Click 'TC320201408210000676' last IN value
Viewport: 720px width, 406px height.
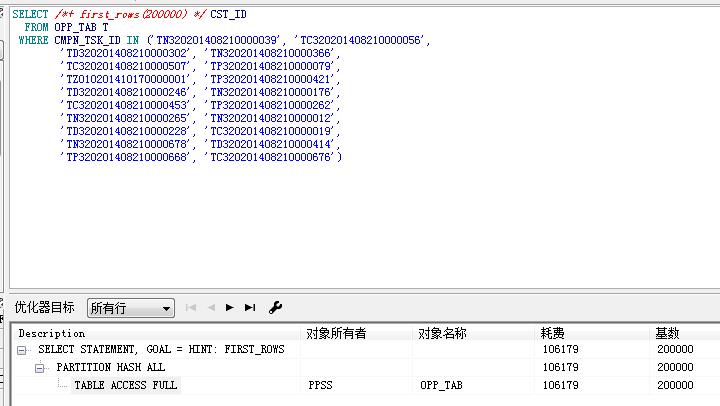pyautogui.click(x=270, y=157)
